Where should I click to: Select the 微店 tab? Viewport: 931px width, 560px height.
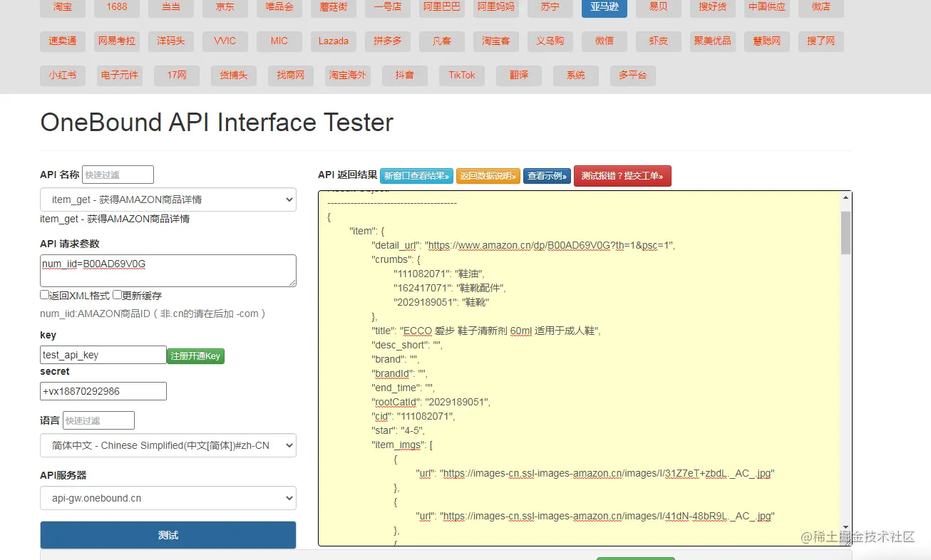(x=821, y=6)
